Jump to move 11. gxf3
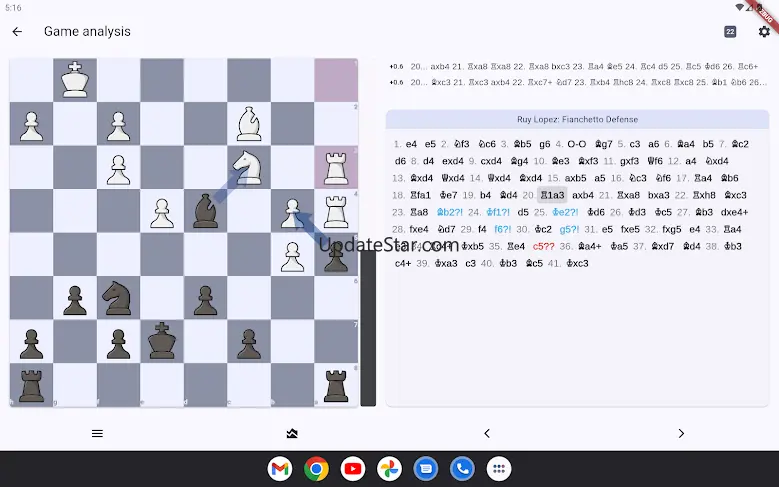Image resolution: width=779 pixels, height=487 pixels. point(629,161)
